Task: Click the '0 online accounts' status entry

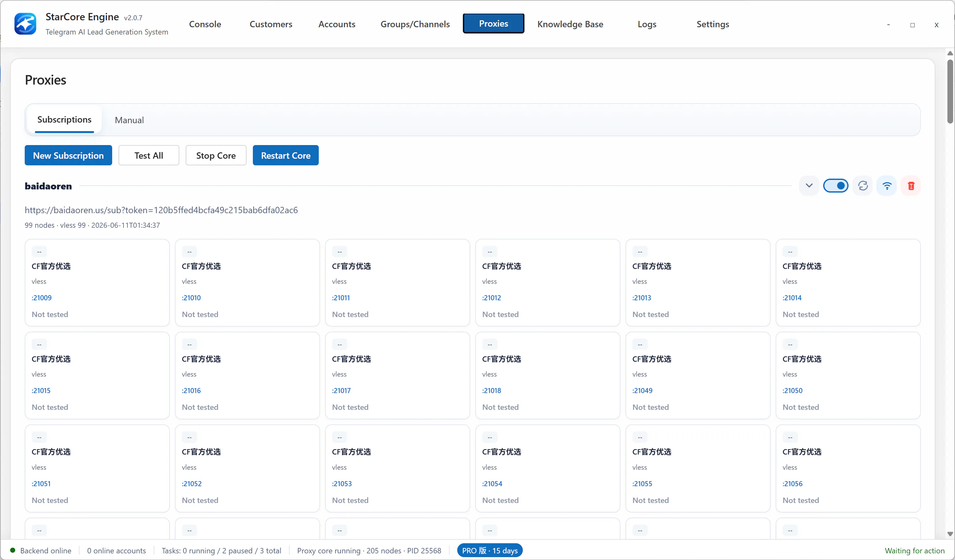Action: click(116, 550)
